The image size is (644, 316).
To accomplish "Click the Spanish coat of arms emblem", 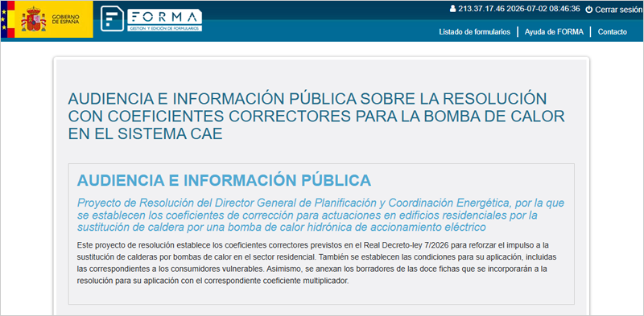I will pos(34,19).
